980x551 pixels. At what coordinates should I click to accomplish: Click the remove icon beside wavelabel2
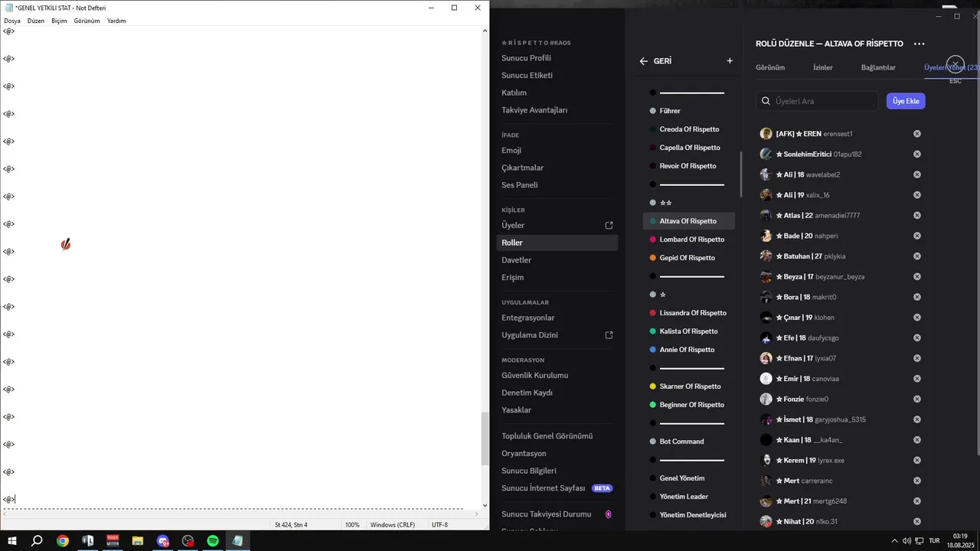tap(917, 174)
